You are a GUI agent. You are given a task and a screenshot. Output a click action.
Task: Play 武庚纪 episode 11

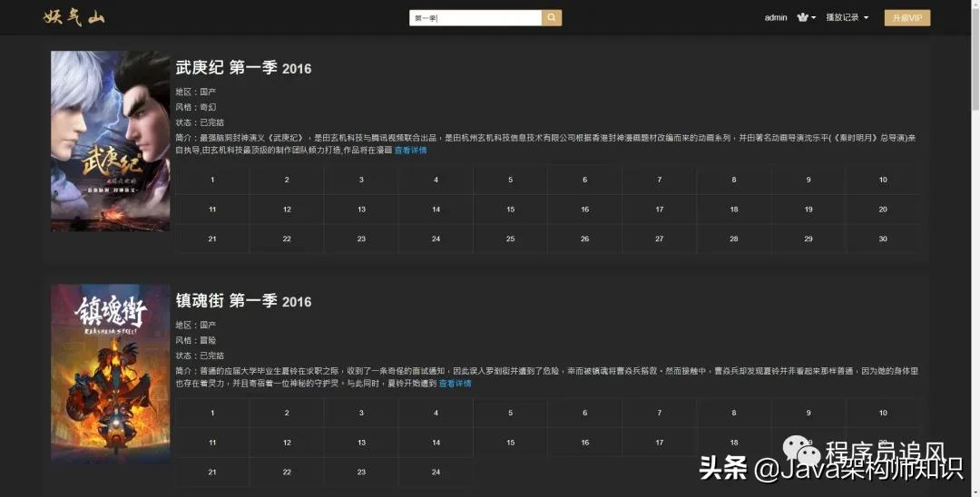[212, 210]
